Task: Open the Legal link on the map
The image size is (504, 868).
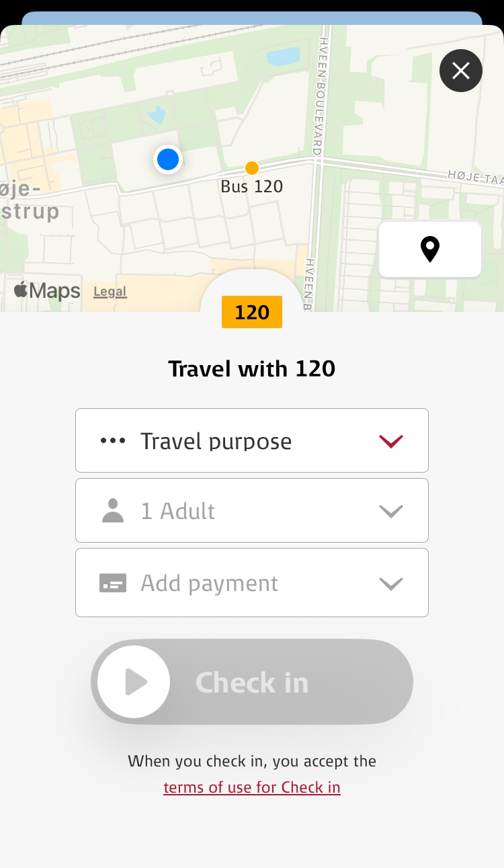Action: click(x=110, y=292)
